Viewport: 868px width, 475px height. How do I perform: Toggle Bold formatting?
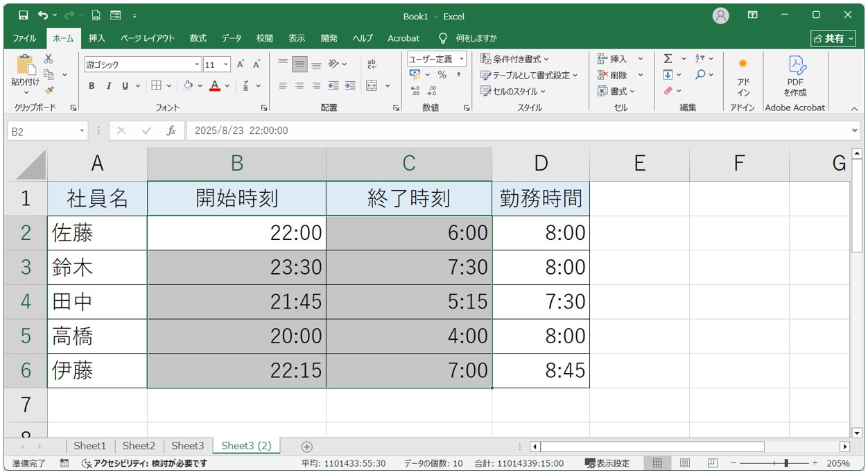coord(92,86)
